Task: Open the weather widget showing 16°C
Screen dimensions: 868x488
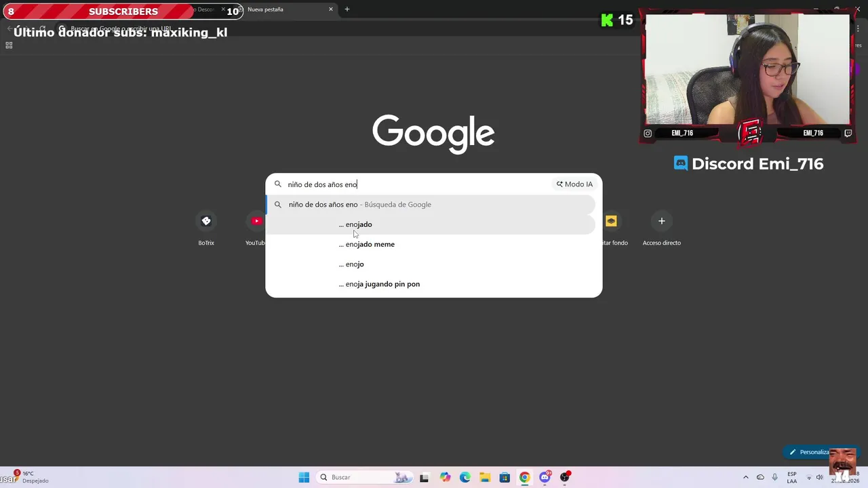Action: coord(31,477)
